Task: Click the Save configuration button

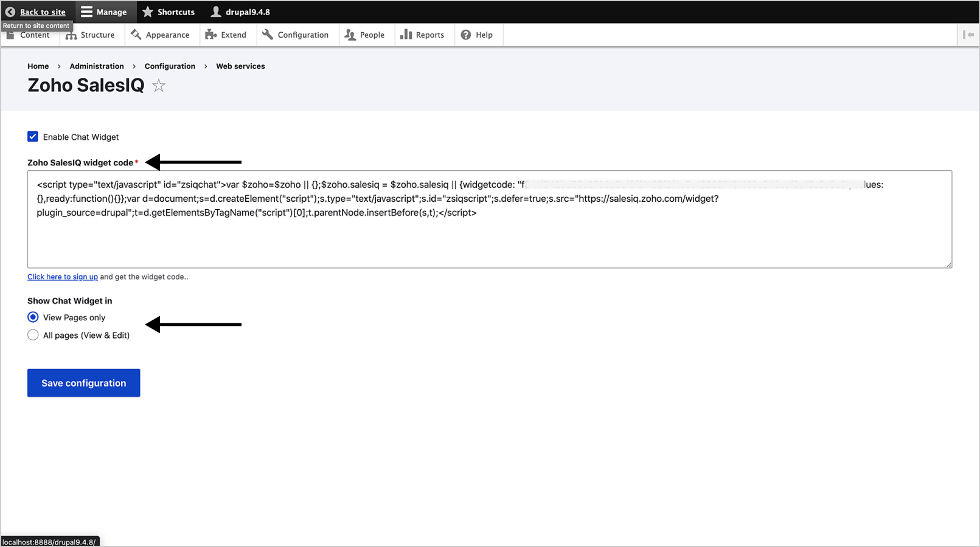Action: [x=84, y=383]
